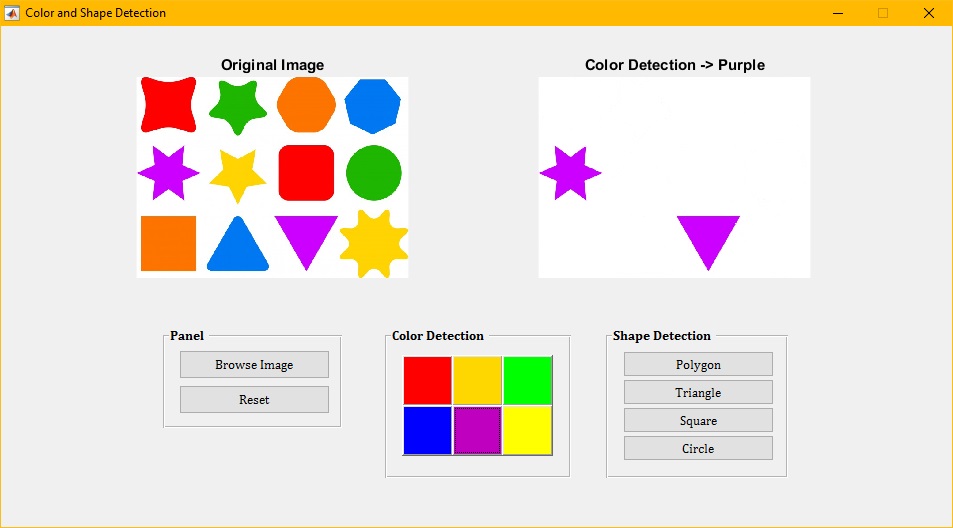Screen dimensions: 953x528
Task: Minimize the Color and Shape Detection window
Action: pos(837,13)
